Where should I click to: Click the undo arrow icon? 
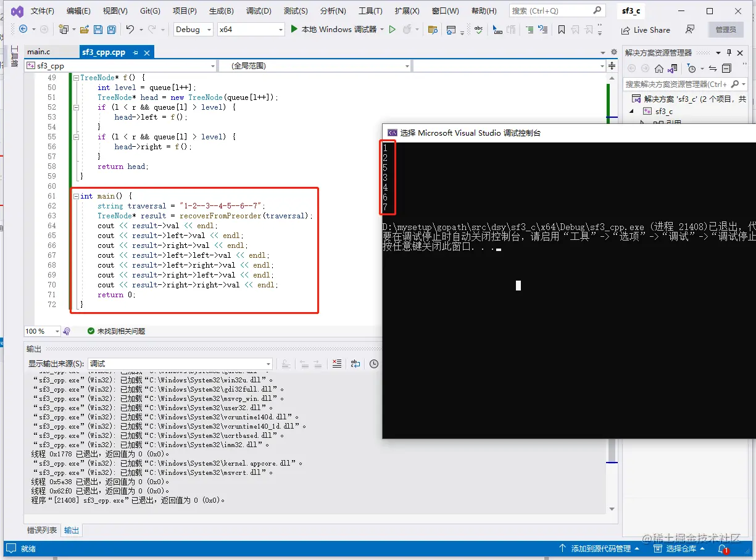130,29
